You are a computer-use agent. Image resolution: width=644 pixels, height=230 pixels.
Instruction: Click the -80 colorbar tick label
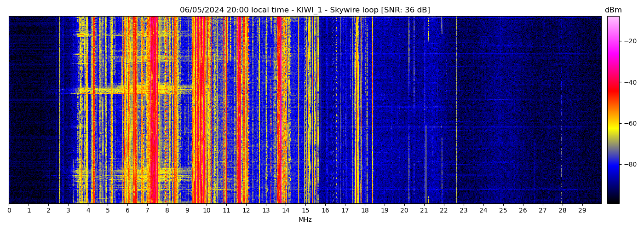click(x=629, y=164)
